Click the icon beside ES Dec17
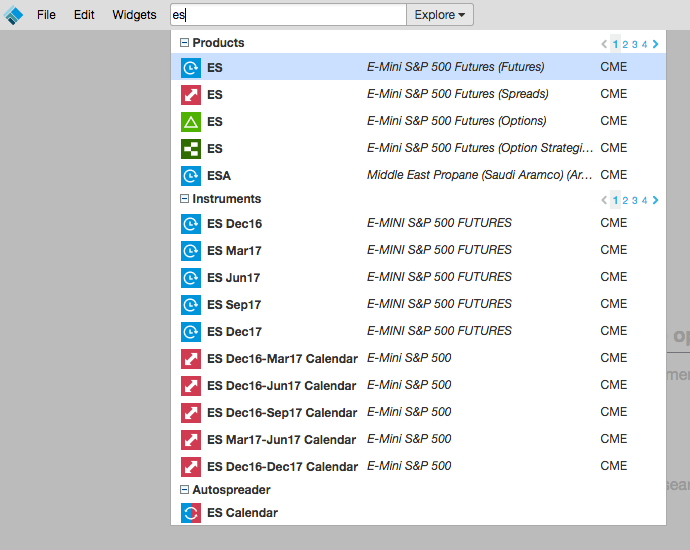This screenshot has height=550, width=690. (191, 332)
